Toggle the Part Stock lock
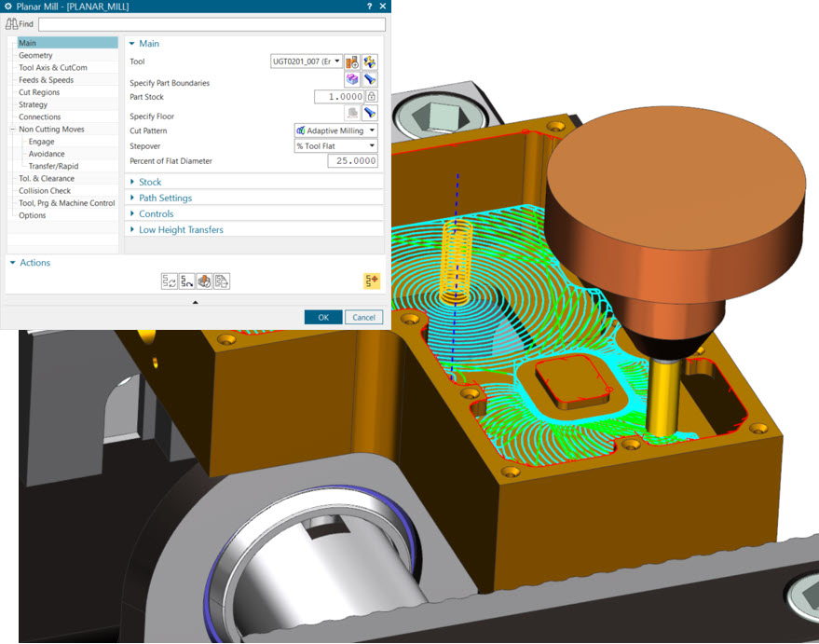Image resolution: width=819 pixels, height=644 pixels. coord(372,96)
